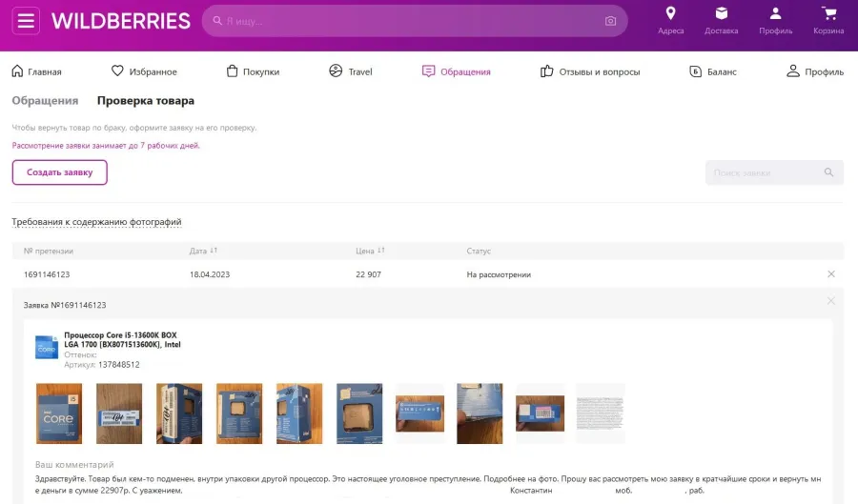Viewport: 858px width, 504px height.
Task: Open first photo of Intel Core box front
Action: tap(59, 413)
